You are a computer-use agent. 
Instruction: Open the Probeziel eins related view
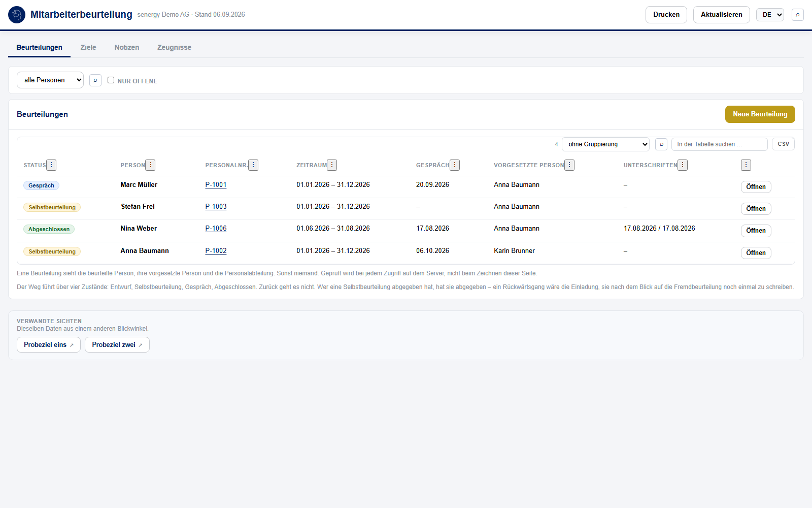click(49, 345)
